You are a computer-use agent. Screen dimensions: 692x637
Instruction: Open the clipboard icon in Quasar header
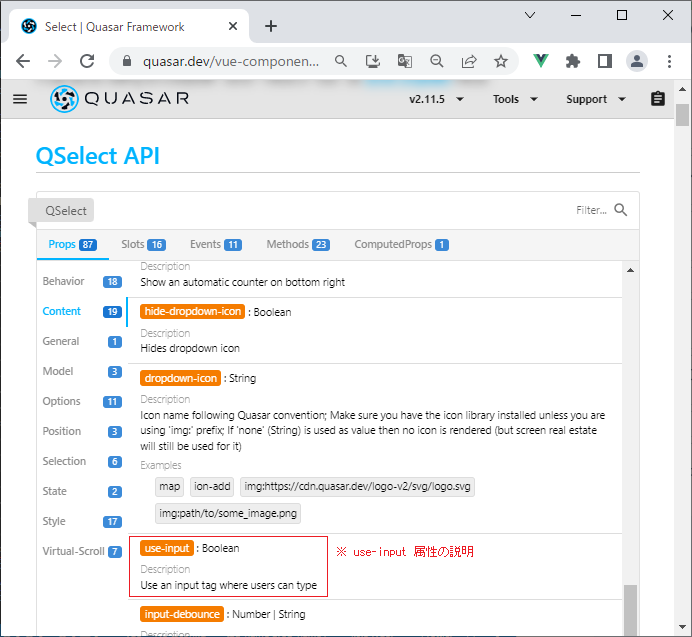pyautogui.click(x=658, y=99)
